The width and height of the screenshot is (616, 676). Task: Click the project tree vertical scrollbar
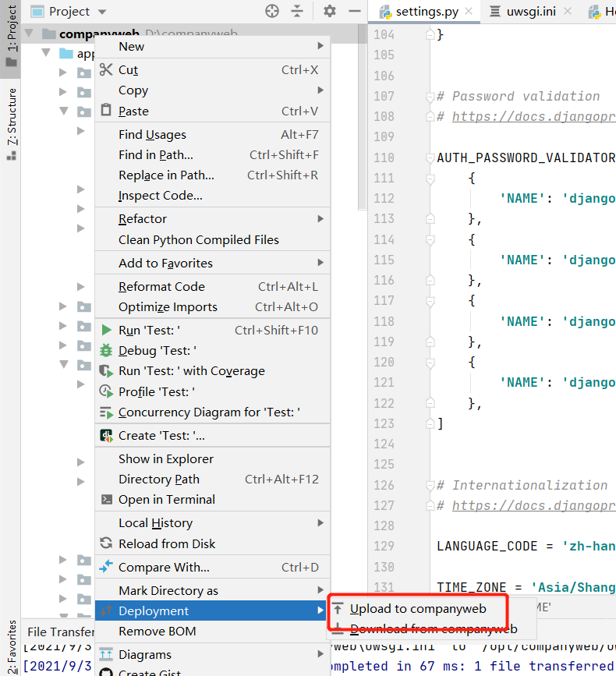coord(362,116)
